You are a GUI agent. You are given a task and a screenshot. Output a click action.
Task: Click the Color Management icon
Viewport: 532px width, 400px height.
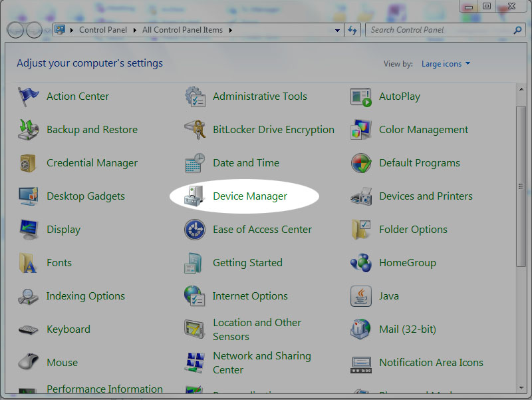361,129
